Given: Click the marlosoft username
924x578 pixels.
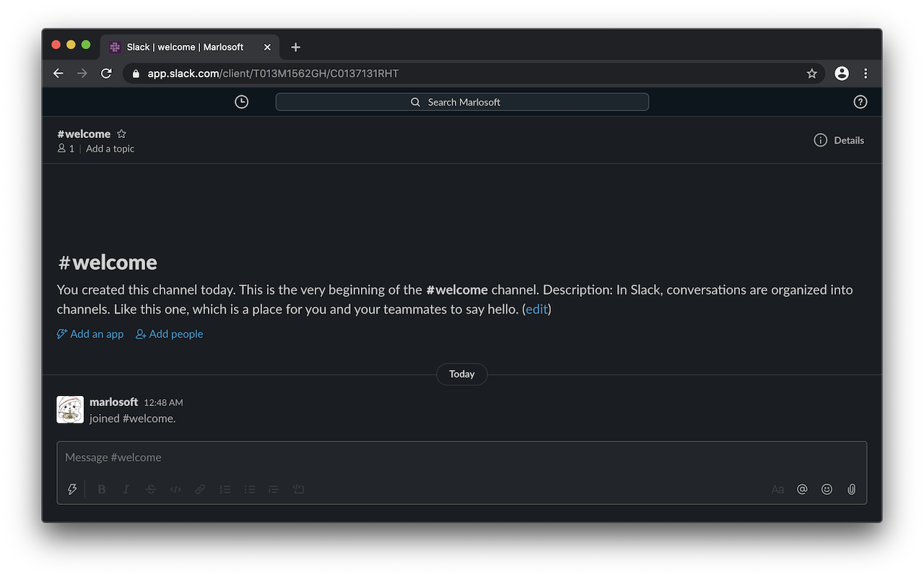Looking at the screenshot, I should [x=114, y=402].
